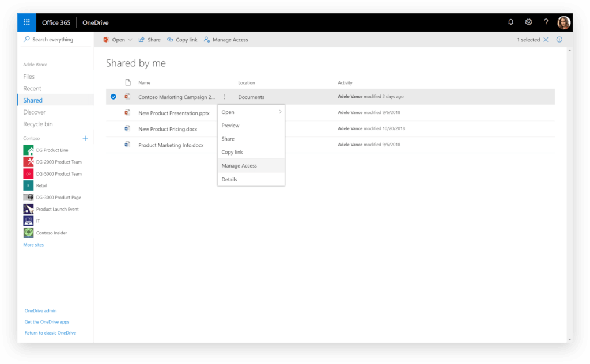
Task: Click the OneDrive header title
Action: pos(96,22)
